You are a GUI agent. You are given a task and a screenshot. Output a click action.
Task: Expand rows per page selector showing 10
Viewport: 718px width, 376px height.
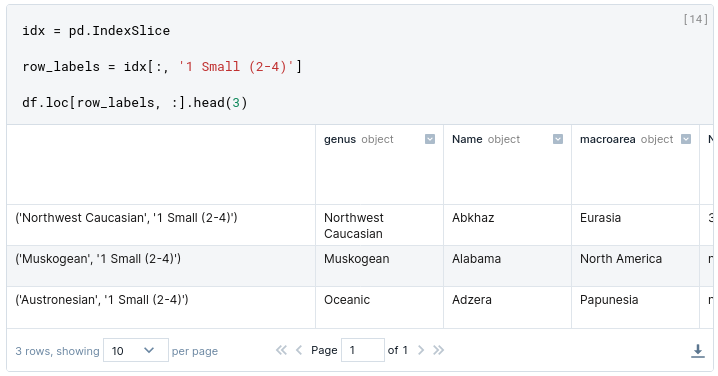coord(136,350)
